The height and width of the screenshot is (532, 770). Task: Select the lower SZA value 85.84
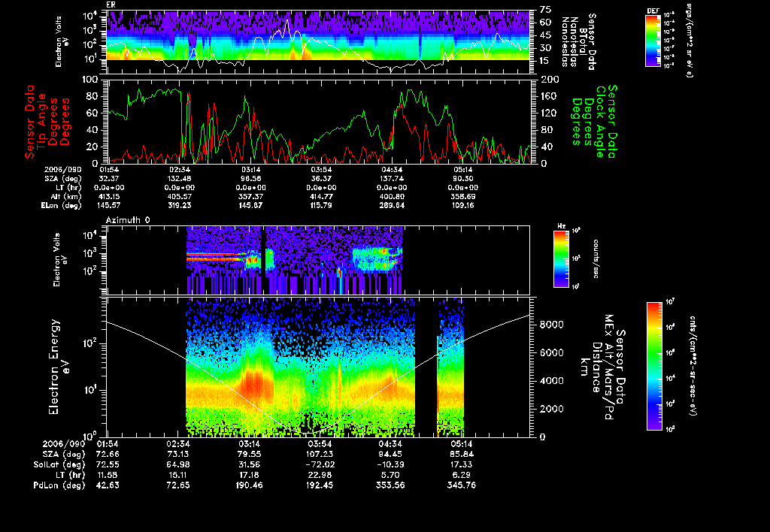pyautogui.click(x=462, y=455)
